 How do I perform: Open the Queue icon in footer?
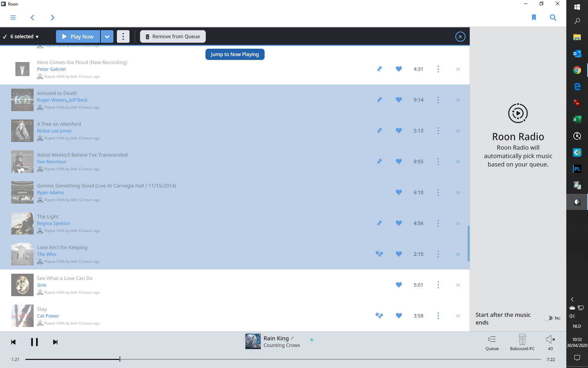tap(492, 342)
